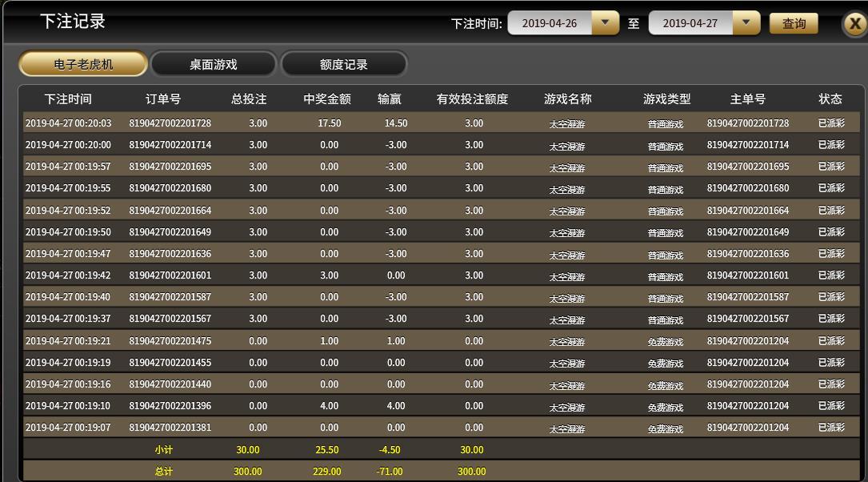Click total bet amount 300.00 in 总投注 column
This screenshot has width=868, height=482.
247,472
